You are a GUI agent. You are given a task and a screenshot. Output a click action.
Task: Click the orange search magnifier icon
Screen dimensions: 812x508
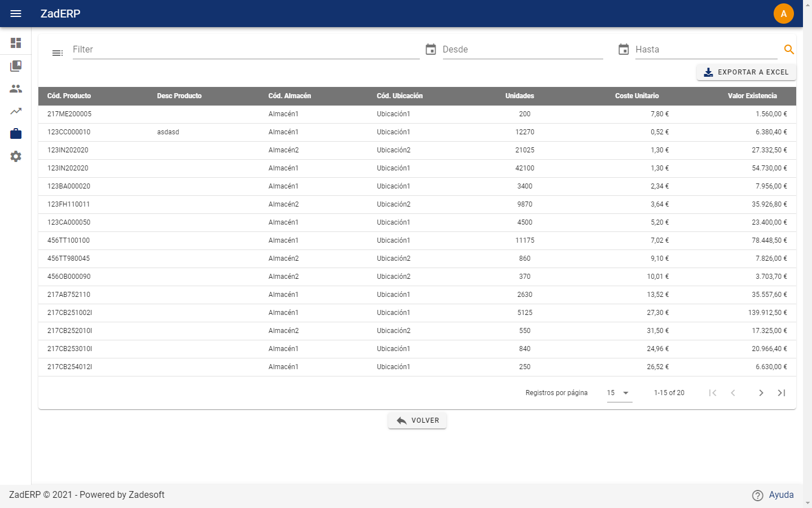789,50
